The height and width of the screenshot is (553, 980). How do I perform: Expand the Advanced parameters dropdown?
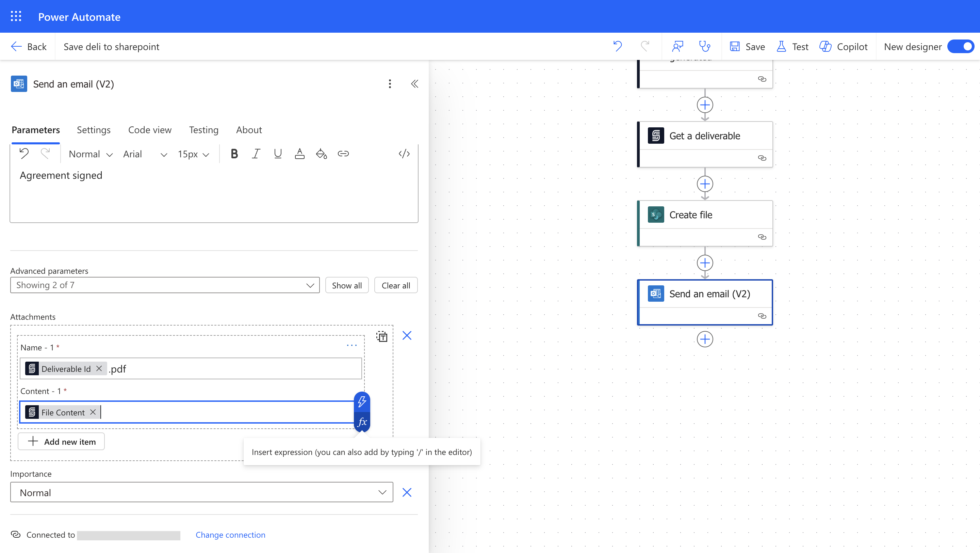165,285
